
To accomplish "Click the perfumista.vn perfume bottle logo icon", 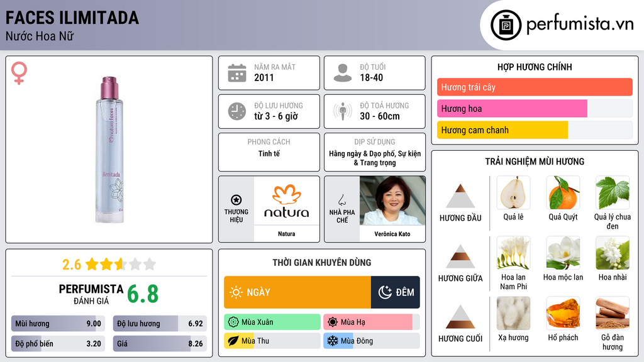I will point(506,25).
